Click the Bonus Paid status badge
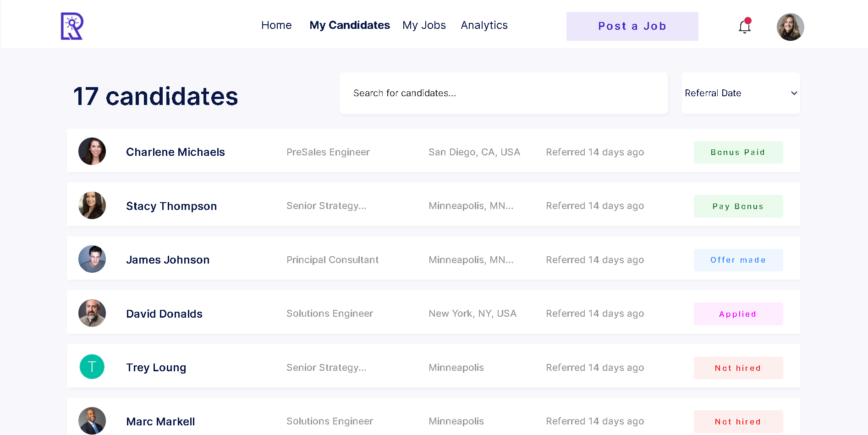This screenshot has width=868, height=435. pyautogui.click(x=738, y=152)
